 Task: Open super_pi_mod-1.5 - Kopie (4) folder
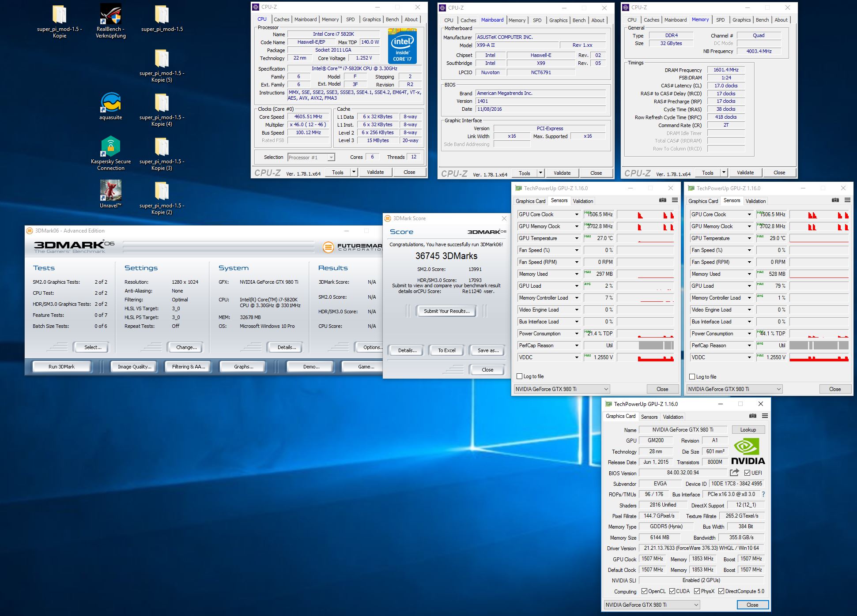(162, 109)
